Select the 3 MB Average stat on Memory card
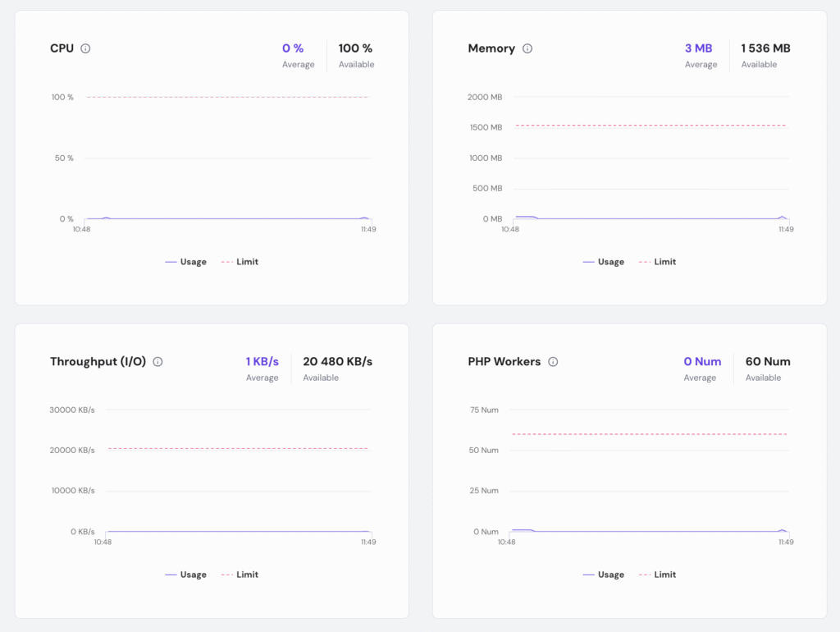Screen dimensions: 840x632 point(698,56)
